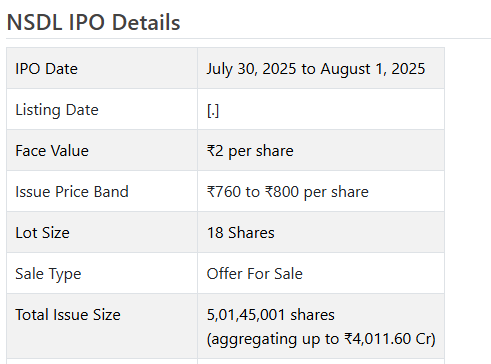Click the word August in IPO dates
This screenshot has height=364, width=491.
coord(345,69)
